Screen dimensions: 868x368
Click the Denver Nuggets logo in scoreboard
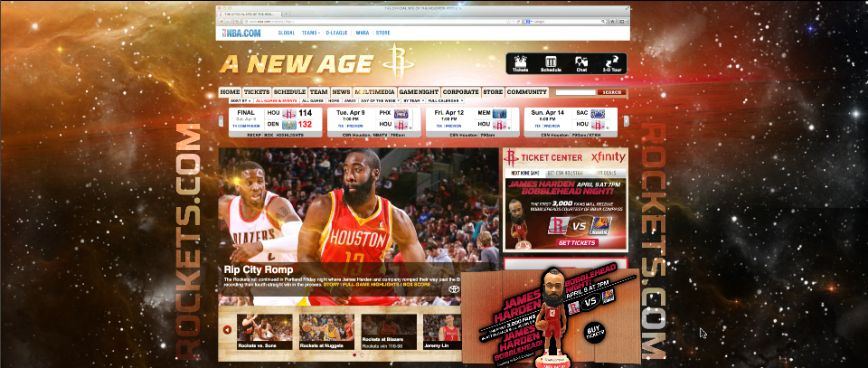point(289,125)
